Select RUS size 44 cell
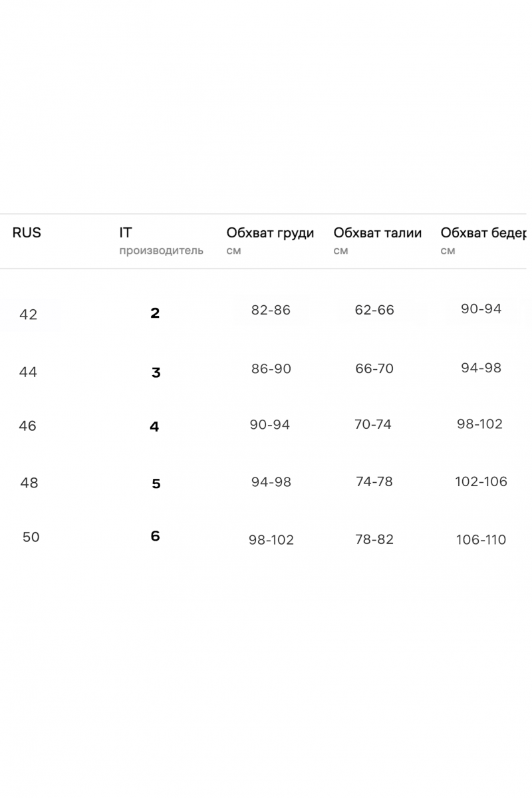This screenshot has width=532, height=798. pos(28,372)
